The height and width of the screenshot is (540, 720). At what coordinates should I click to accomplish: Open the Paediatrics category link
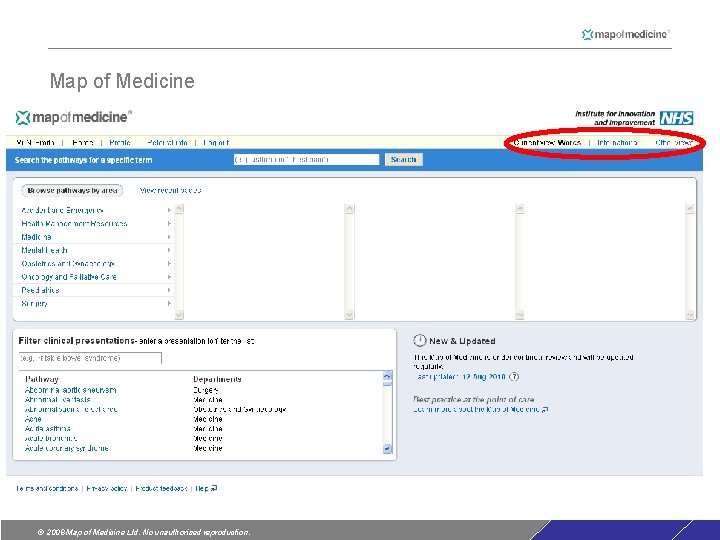pos(40,290)
